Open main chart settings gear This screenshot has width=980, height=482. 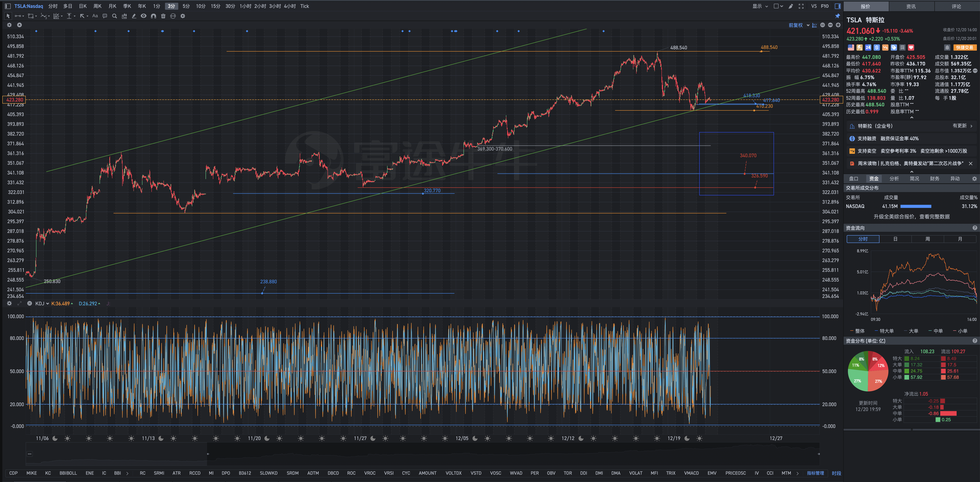coord(10,25)
